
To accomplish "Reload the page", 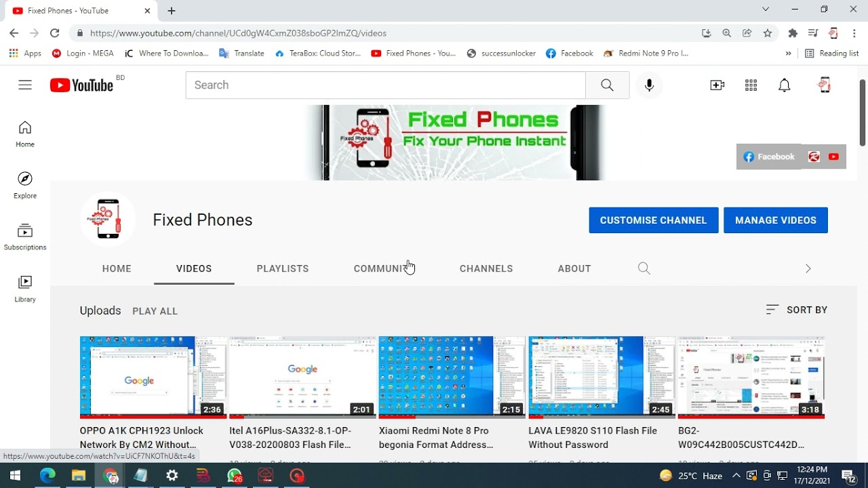I will click(x=55, y=33).
